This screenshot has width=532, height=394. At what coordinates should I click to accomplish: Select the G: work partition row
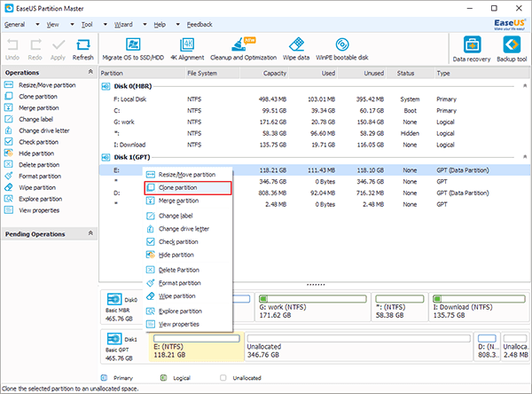tap(314, 122)
